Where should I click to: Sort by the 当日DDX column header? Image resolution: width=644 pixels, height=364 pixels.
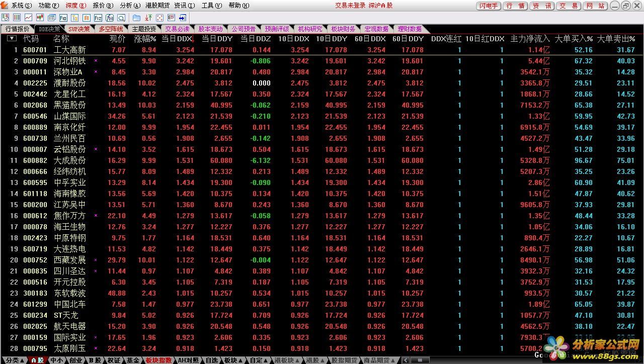point(178,39)
